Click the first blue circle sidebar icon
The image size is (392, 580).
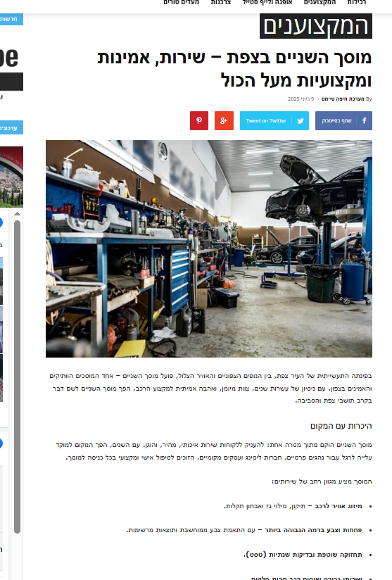(1, 222)
